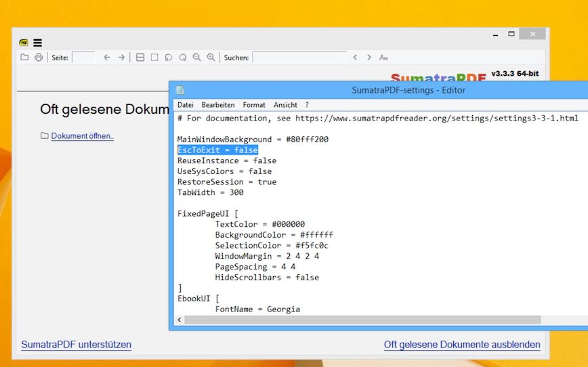Click the documentation URL comment line
The width and height of the screenshot is (588, 367).
pos(378,118)
